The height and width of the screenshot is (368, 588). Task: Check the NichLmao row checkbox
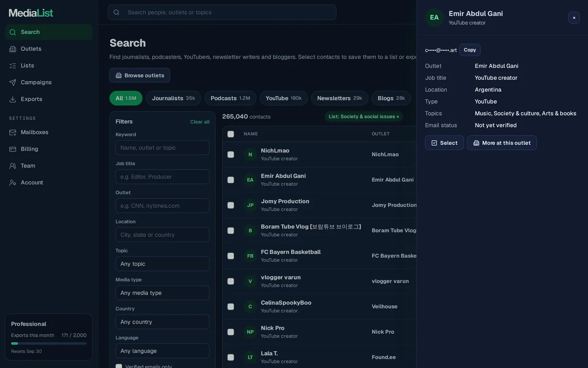(x=231, y=155)
